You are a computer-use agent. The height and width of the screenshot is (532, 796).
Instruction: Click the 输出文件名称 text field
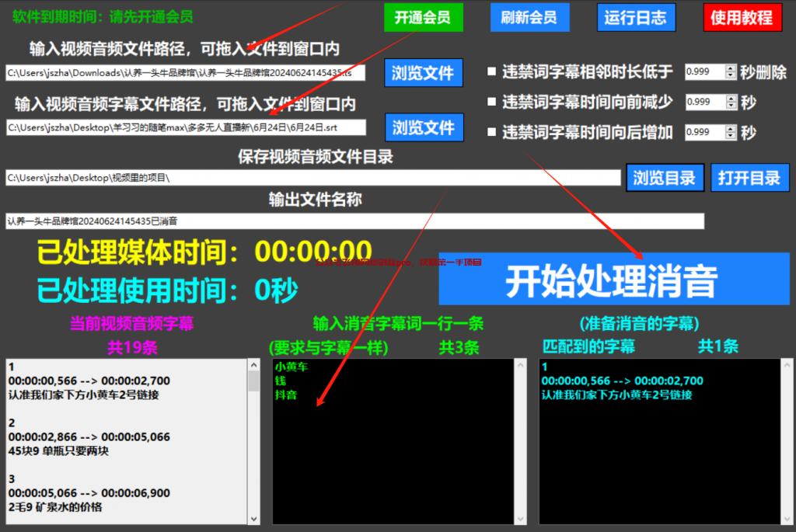coord(354,221)
